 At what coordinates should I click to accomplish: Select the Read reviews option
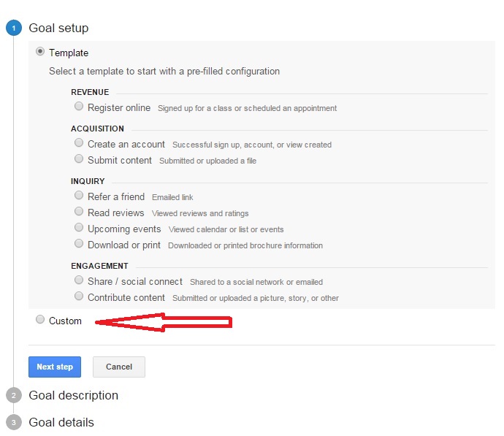pyautogui.click(x=79, y=211)
